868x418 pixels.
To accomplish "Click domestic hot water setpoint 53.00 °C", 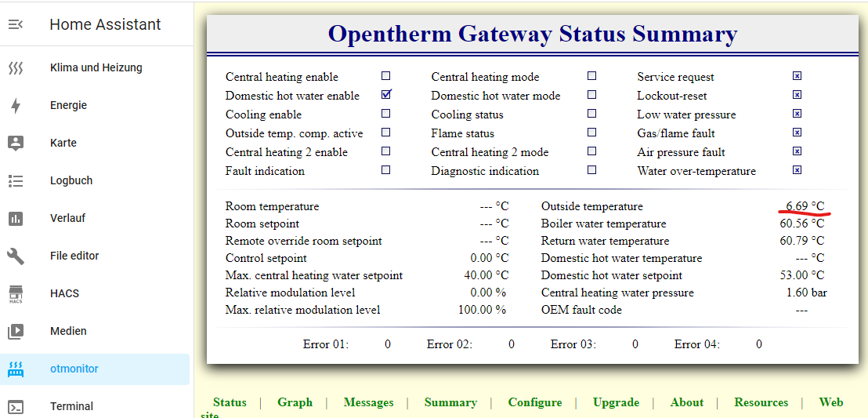I will tap(801, 275).
